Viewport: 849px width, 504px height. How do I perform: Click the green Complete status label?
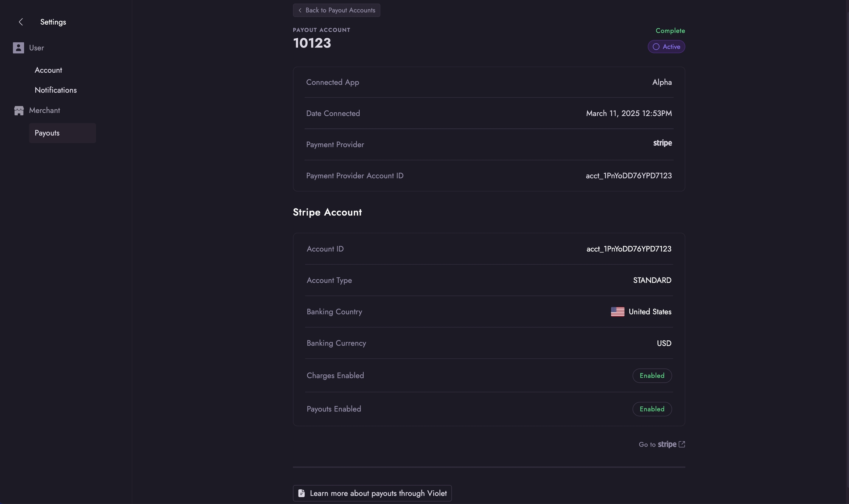670,31
